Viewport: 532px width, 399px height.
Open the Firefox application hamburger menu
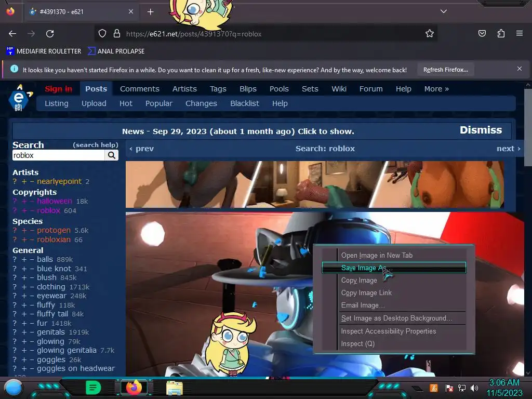click(520, 33)
